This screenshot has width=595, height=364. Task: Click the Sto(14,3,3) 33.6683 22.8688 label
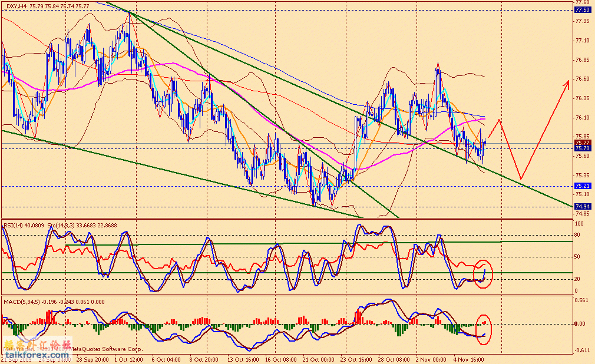click(82, 226)
